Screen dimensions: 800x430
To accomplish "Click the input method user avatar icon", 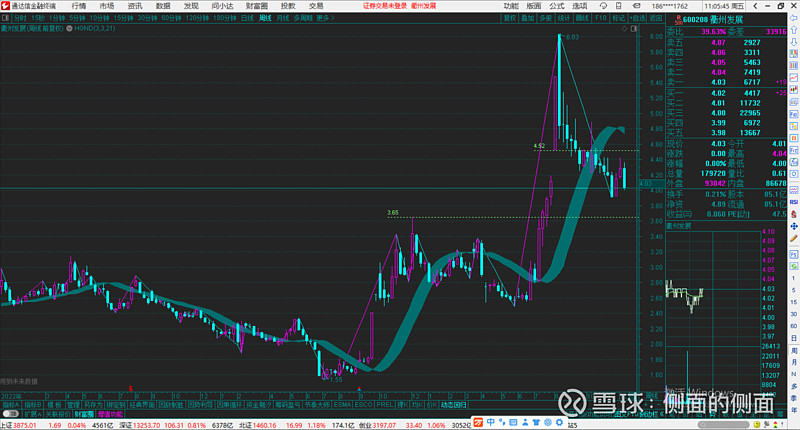I will coord(524,422).
